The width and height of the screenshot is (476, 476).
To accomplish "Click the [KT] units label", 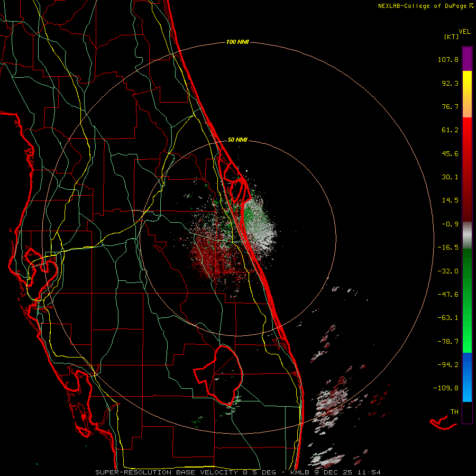I will click(x=452, y=36).
